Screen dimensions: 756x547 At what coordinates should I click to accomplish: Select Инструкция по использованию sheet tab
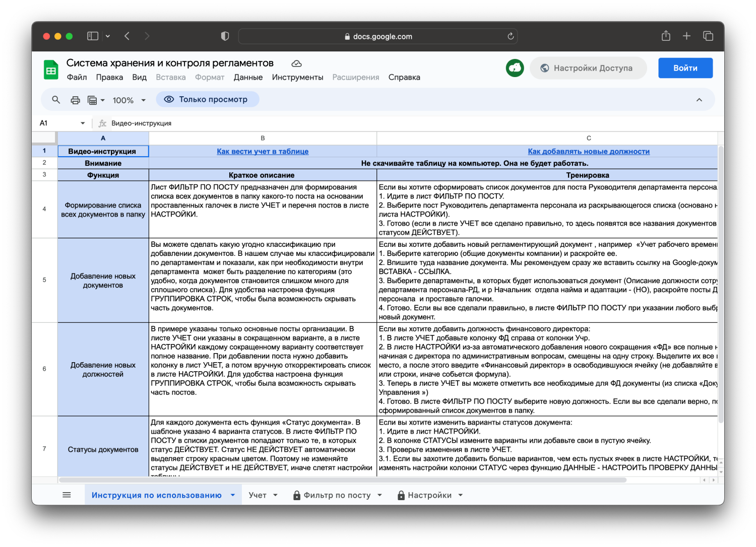(x=156, y=495)
